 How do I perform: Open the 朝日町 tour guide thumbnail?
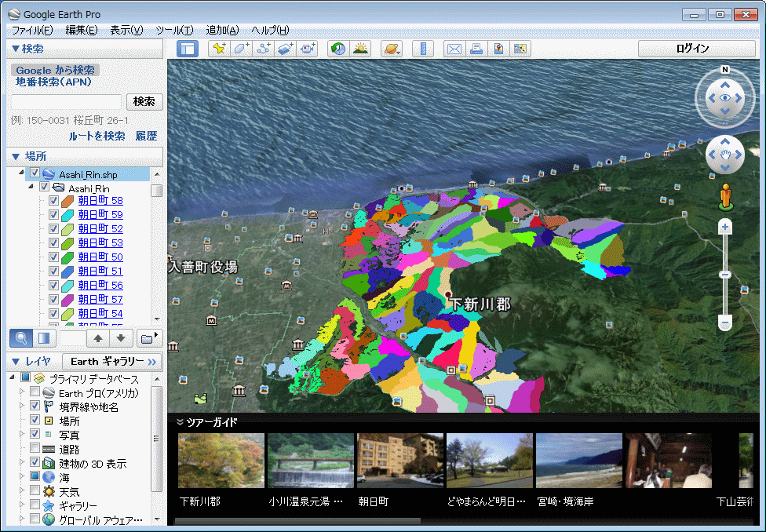[x=399, y=460]
